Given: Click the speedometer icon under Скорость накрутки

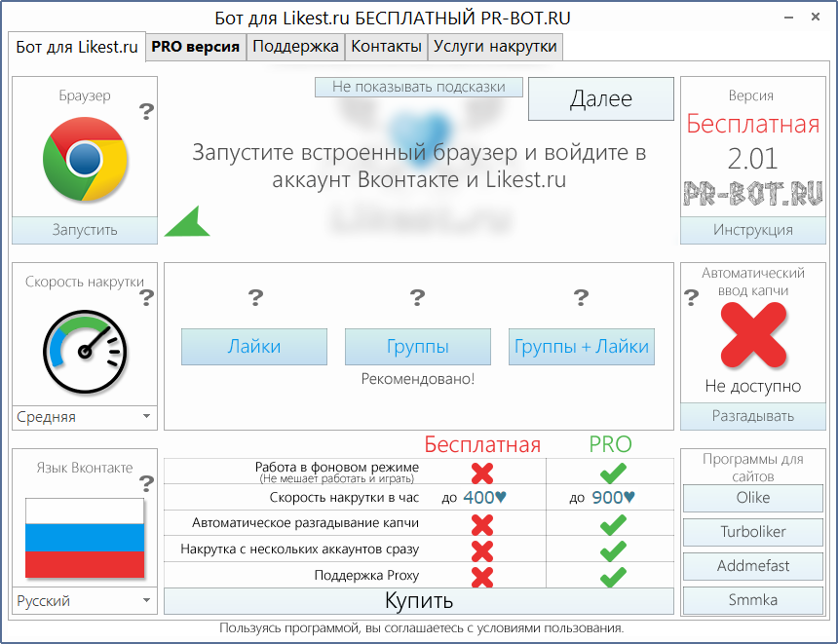Looking at the screenshot, I should click(85, 351).
